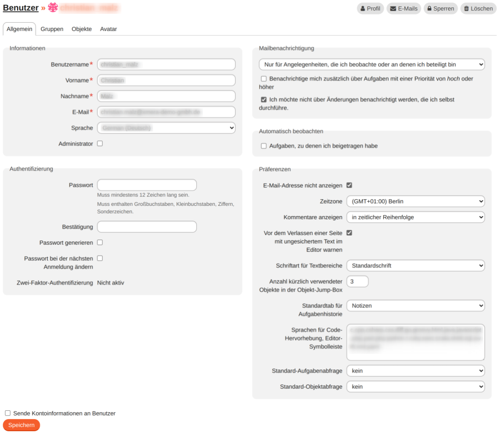This screenshot has height=433, width=504.
Task: Click the user avatar icon in the heading
Action: 53,7
